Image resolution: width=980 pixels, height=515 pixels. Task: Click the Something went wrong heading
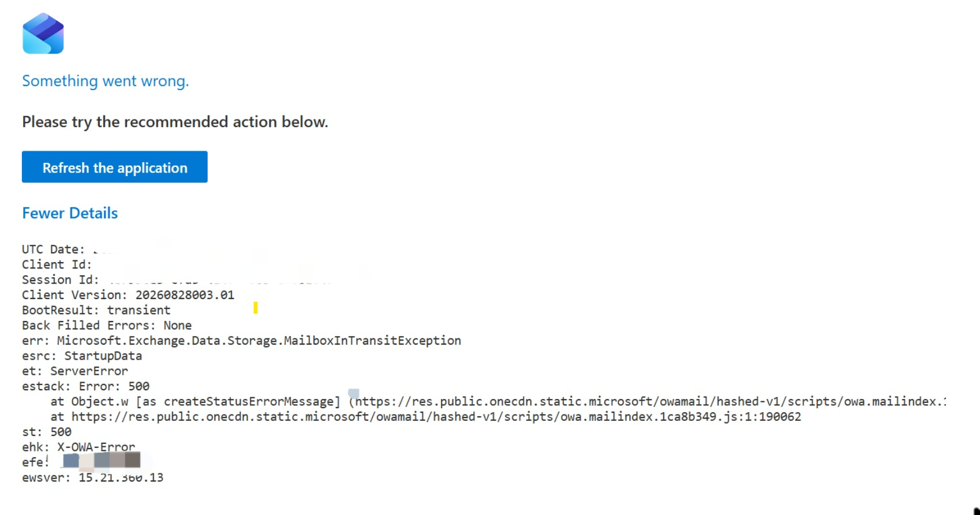pos(106,81)
